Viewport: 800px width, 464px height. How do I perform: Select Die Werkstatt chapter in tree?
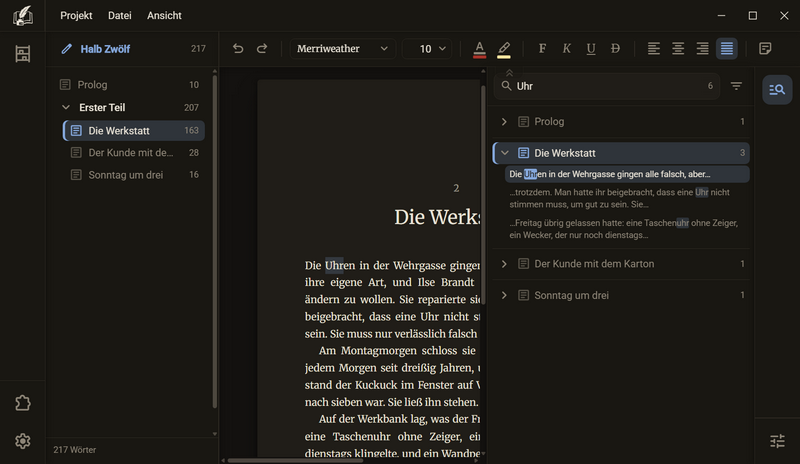click(x=134, y=131)
